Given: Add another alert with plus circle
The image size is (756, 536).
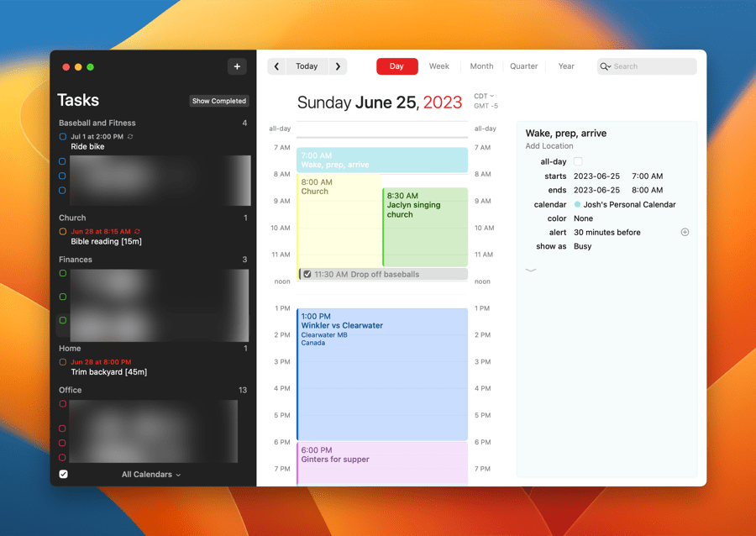Looking at the screenshot, I should pos(685,233).
